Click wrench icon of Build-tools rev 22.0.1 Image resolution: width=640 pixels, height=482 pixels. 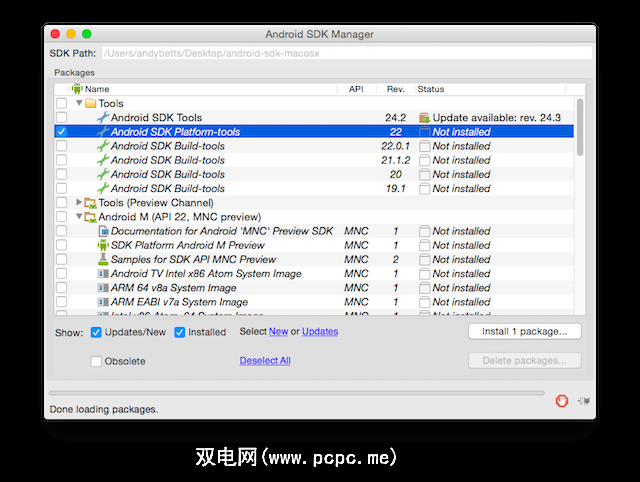103,146
